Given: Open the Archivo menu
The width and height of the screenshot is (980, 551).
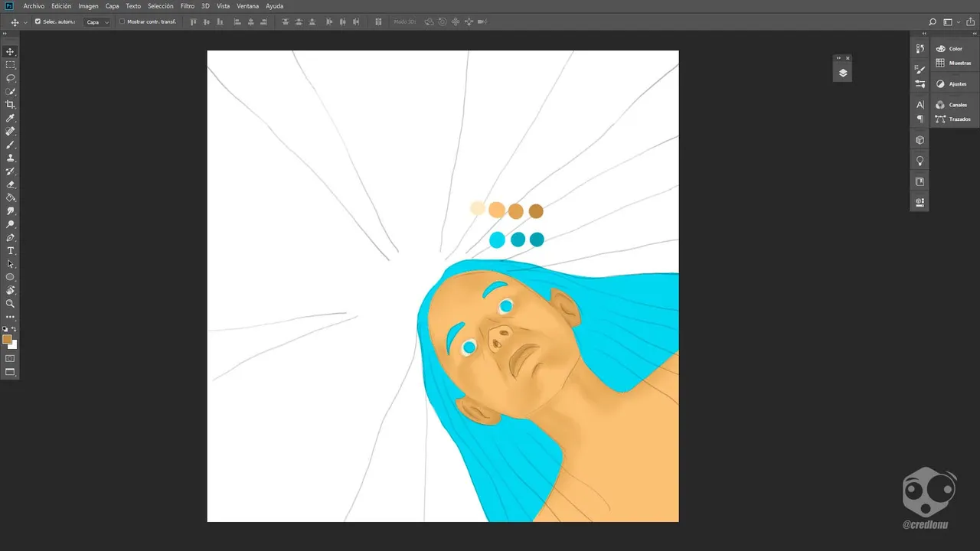Looking at the screenshot, I should tap(34, 6).
